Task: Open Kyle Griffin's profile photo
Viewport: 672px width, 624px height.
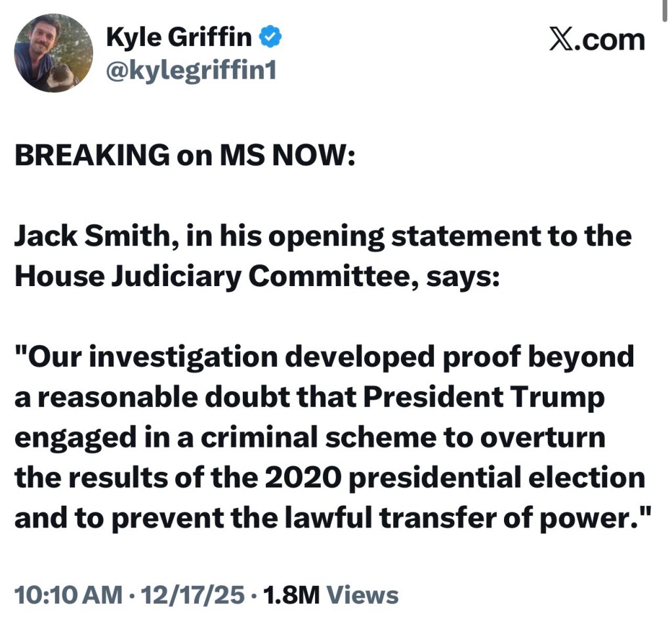Action: tap(54, 52)
